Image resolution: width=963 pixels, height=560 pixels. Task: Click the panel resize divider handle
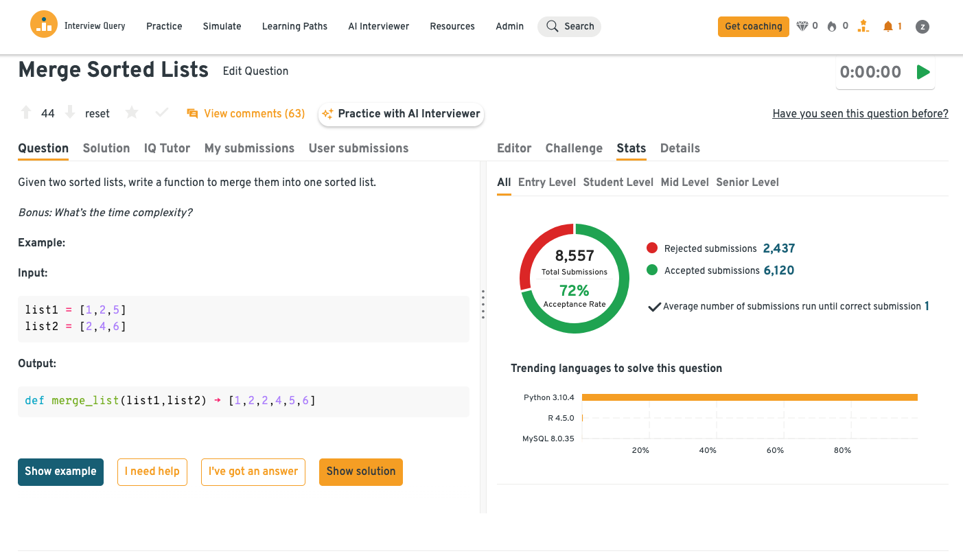[x=483, y=304]
